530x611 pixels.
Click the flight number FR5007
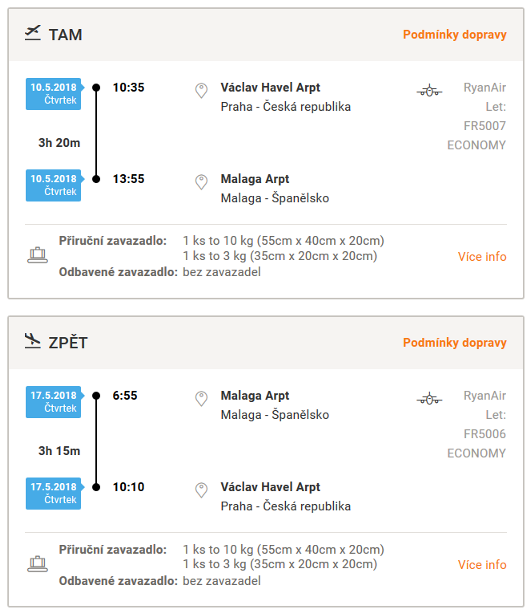point(484,126)
